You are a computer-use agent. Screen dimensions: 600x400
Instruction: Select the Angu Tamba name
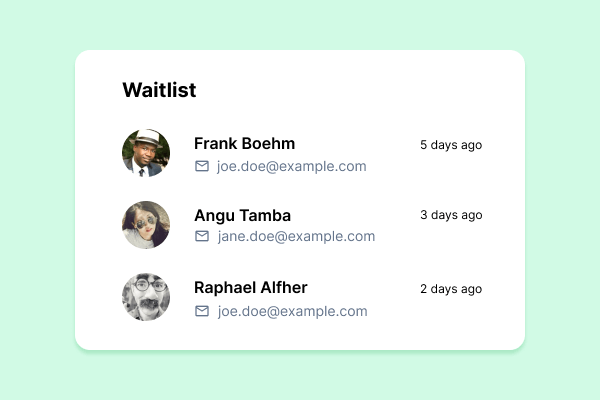243,216
